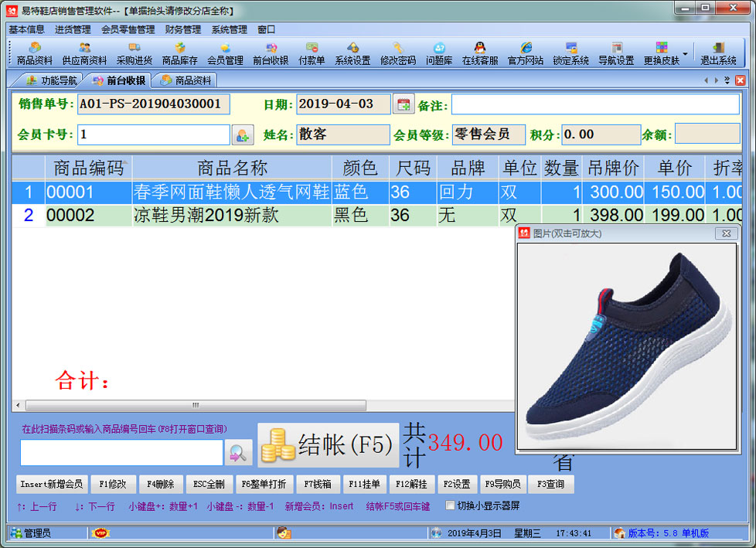756x548 pixels.
Task: Expand the 更换皮肤 dropdown arrow
Action: click(x=685, y=53)
